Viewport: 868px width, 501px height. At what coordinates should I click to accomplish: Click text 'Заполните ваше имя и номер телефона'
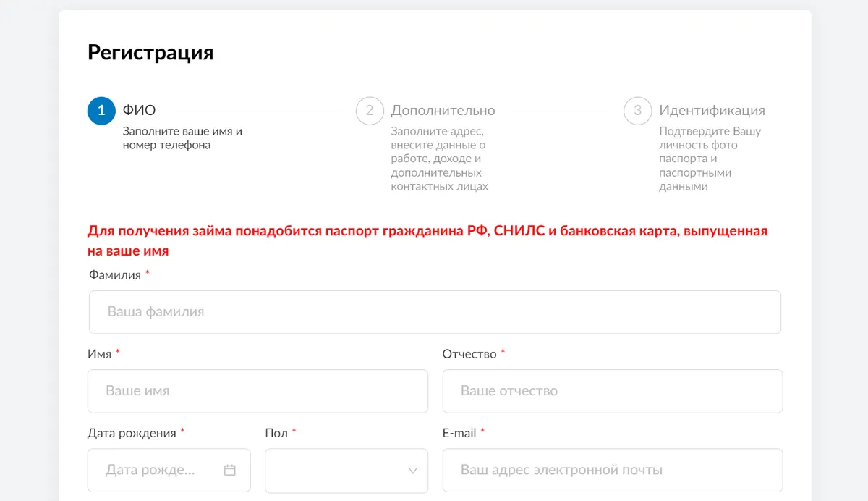[182, 138]
